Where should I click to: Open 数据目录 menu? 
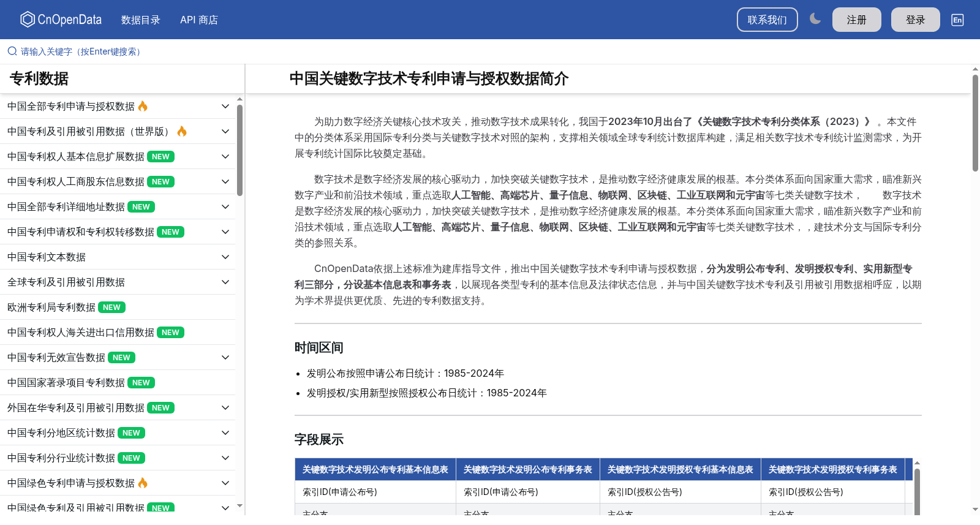[141, 20]
